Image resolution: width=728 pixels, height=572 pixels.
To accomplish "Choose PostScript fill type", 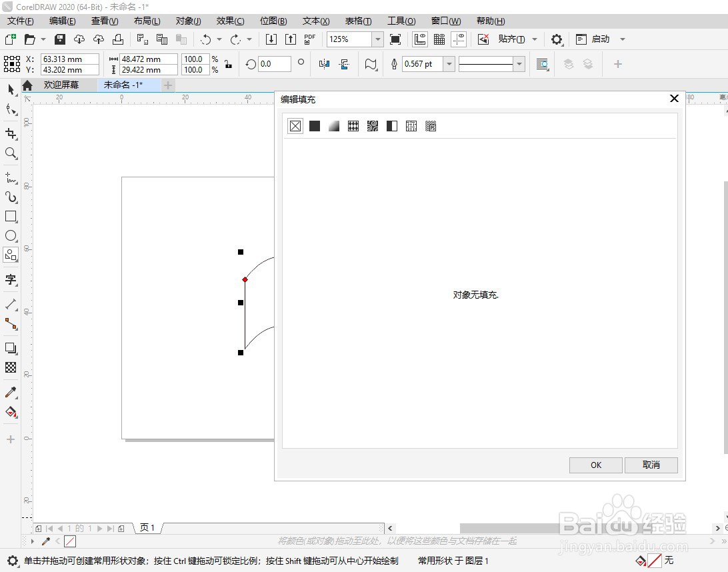I will click(431, 126).
